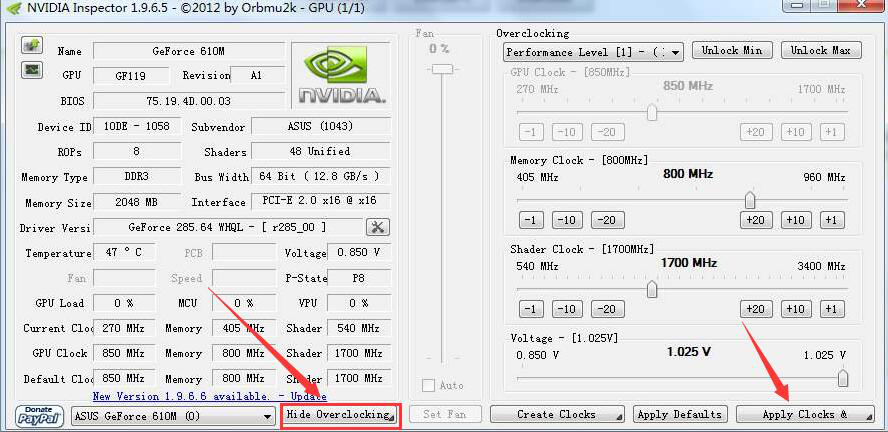Click -20 under Memory Clock
This screenshot has width=888, height=432.
[x=608, y=220]
